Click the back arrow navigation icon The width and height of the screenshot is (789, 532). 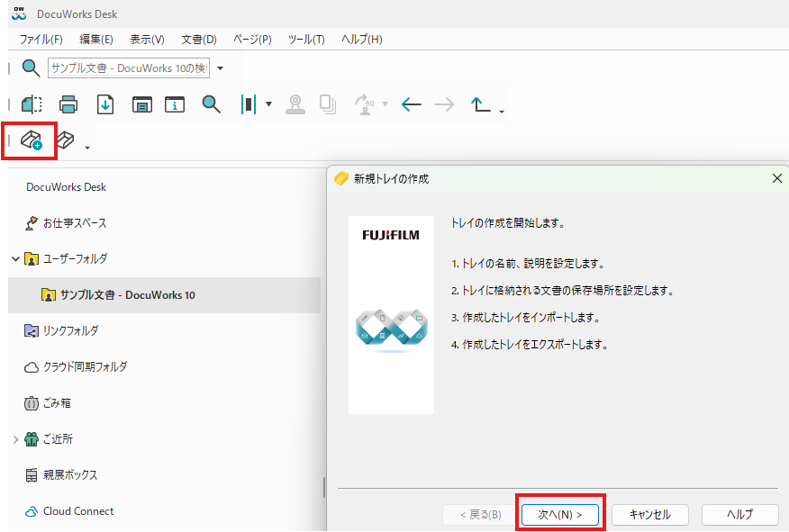(x=411, y=104)
